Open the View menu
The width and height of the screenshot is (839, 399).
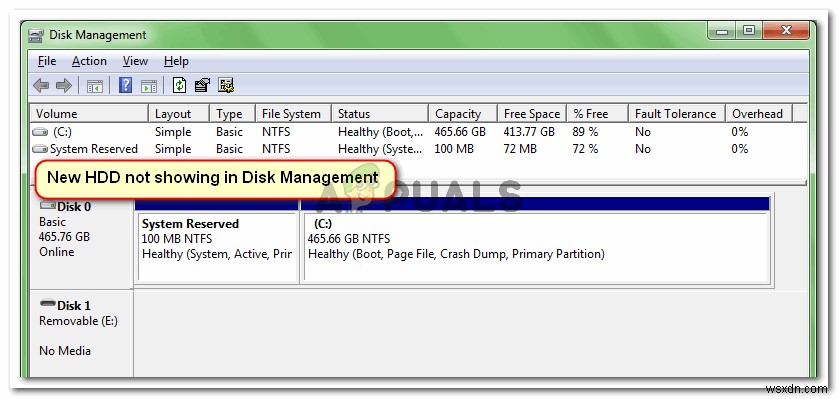click(135, 62)
